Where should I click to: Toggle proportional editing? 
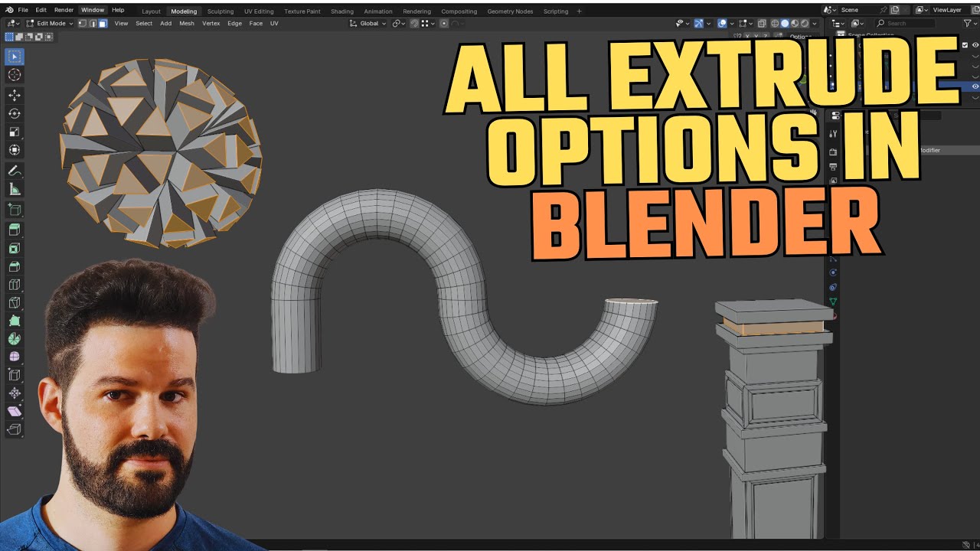tap(443, 23)
